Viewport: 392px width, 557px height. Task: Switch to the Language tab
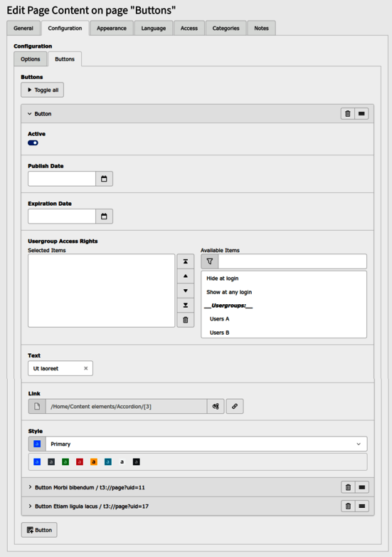[153, 28]
